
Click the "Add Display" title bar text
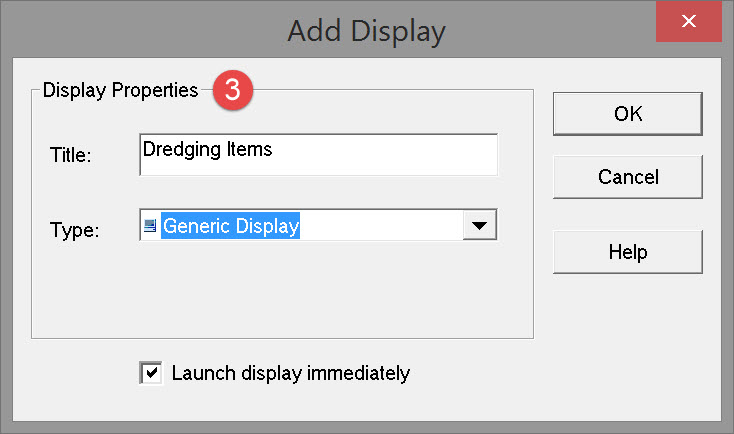pyautogui.click(x=366, y=30)
